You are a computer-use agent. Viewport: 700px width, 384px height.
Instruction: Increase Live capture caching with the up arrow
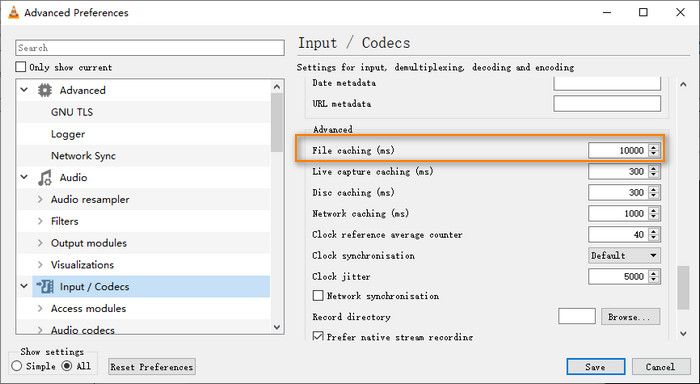point(654,168)
